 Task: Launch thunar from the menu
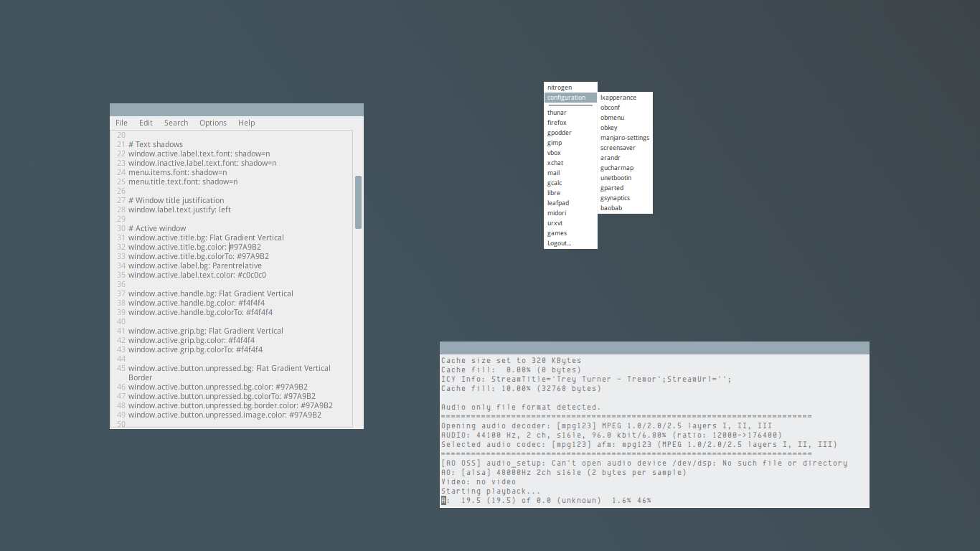point(570,113)
